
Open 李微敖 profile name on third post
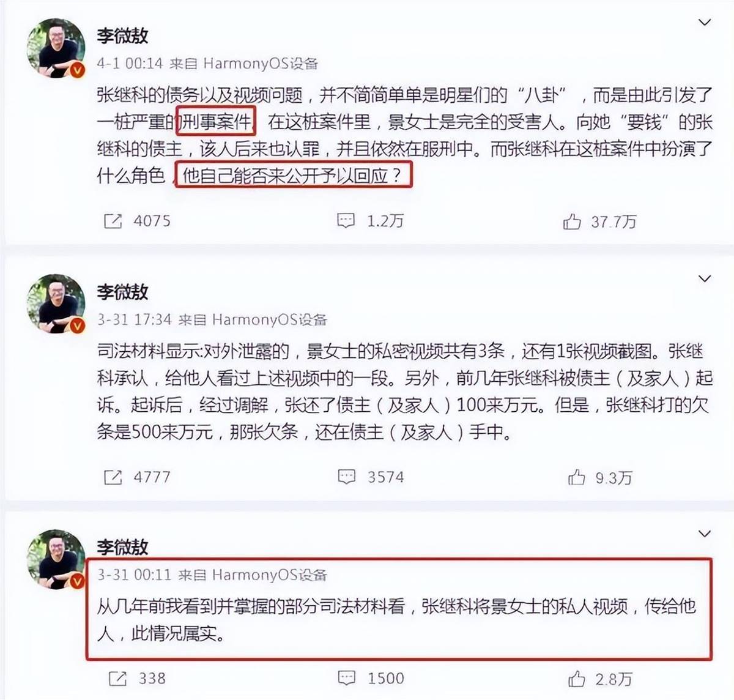(122, 546)
